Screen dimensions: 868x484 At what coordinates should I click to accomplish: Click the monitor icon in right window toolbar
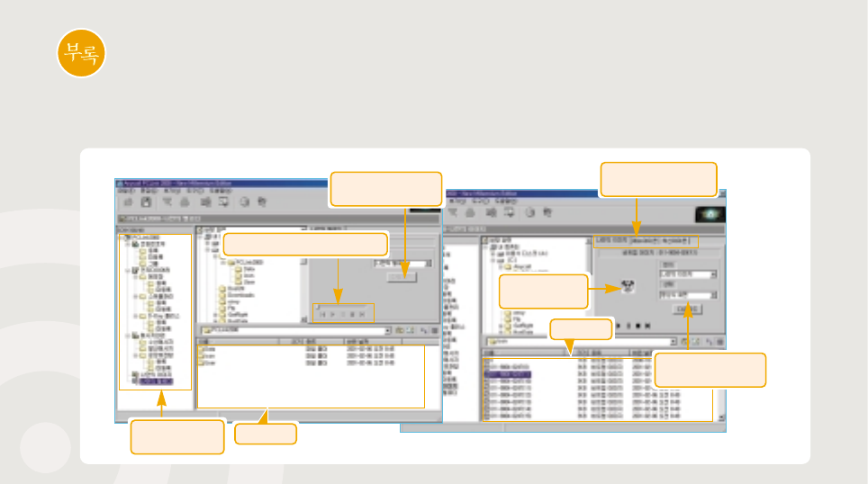click(510, 212)
